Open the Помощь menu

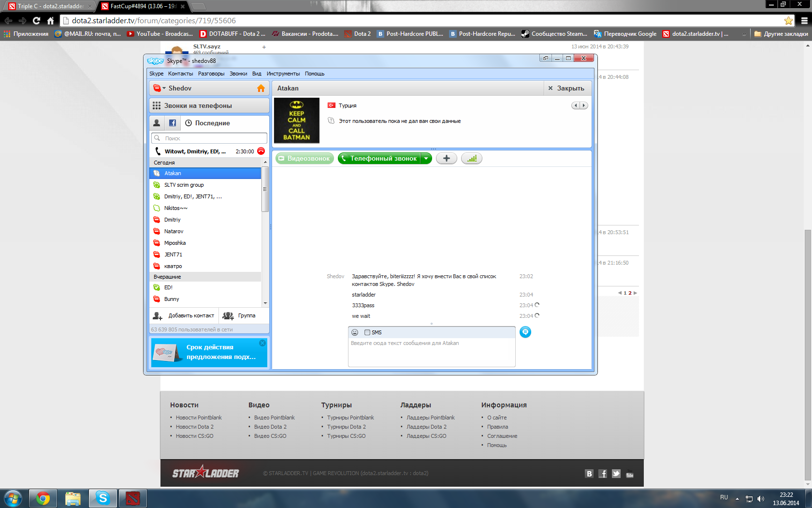[315, 74]
